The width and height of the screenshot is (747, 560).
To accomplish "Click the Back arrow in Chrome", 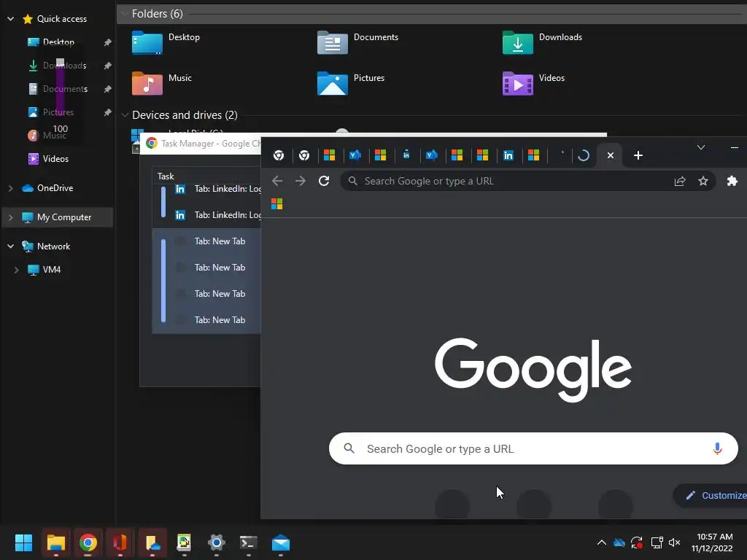I will tap(277, 181).
